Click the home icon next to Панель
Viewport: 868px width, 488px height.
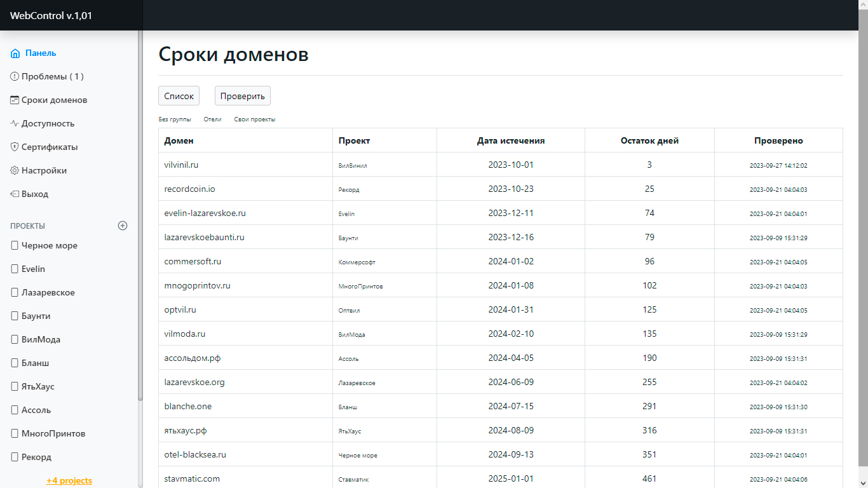[x=15, y=53]
